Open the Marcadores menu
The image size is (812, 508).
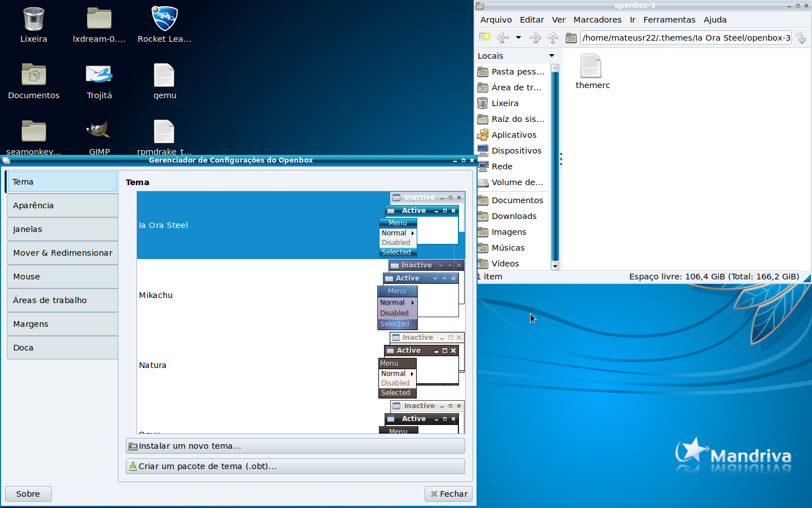pos(598,20)
